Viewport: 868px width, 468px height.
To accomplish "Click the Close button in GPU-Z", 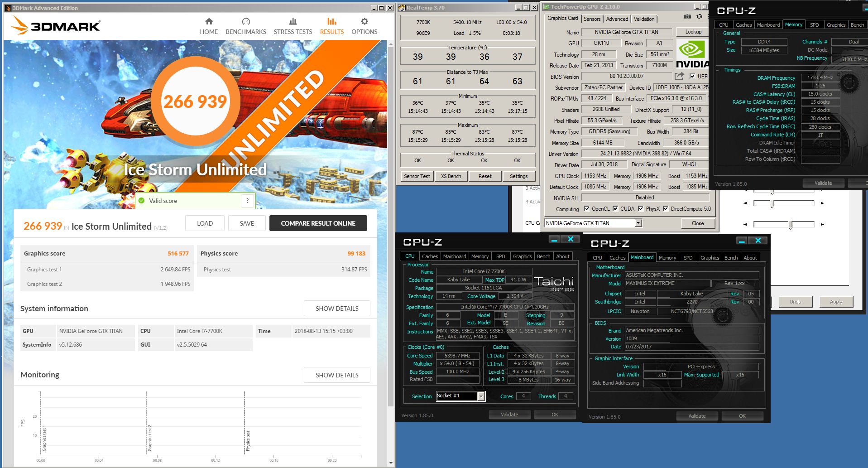I will tap(698, 223).
